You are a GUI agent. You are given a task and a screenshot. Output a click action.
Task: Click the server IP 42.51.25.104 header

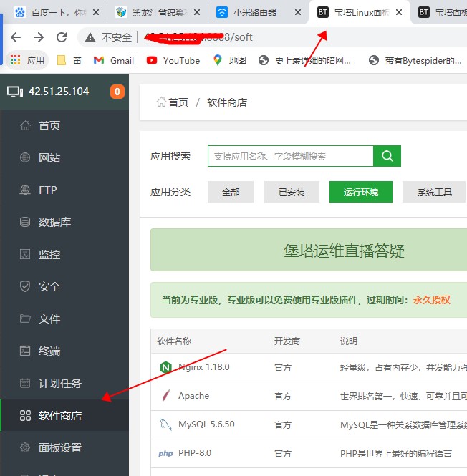[x=59, y=92]
